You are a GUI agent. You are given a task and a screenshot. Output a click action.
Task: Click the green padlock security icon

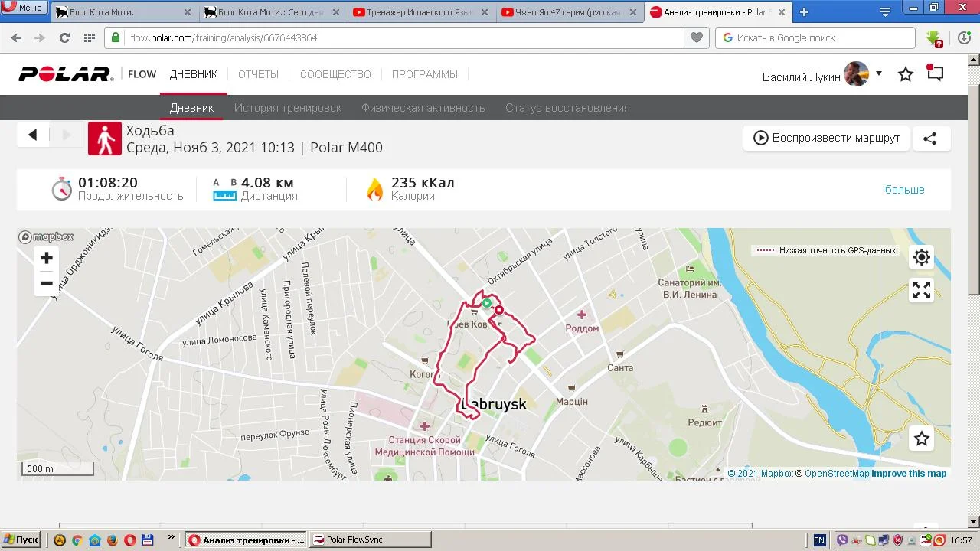pos(116,37)
